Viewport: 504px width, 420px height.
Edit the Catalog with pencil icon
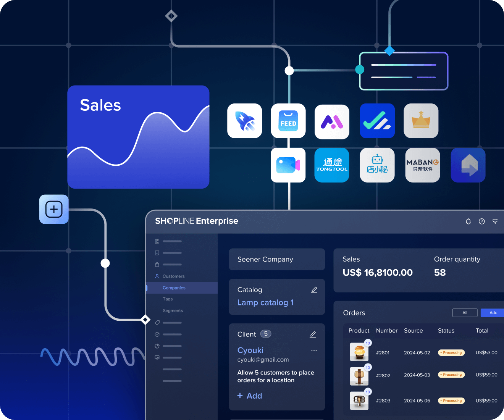[314, 290]
